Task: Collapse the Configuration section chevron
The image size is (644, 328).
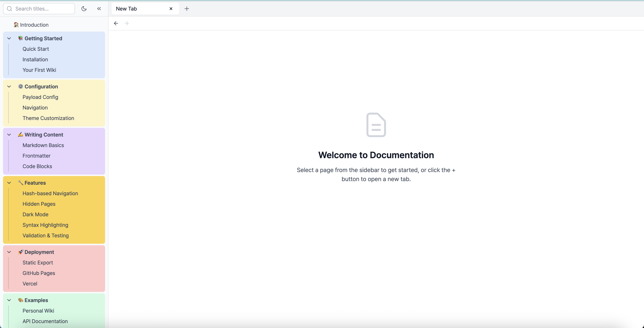Action: click(9, 87)
